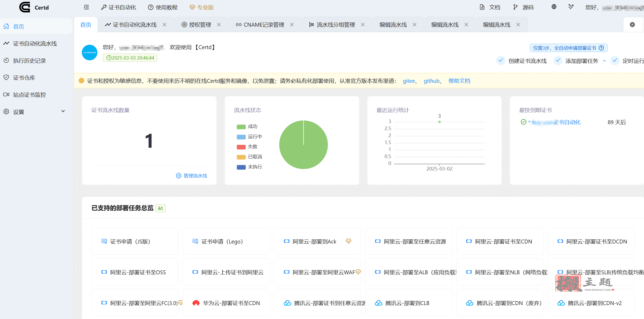
Task: Click the 站点证书监控 camera icon in sidebar
Action: tap(6, 94)
